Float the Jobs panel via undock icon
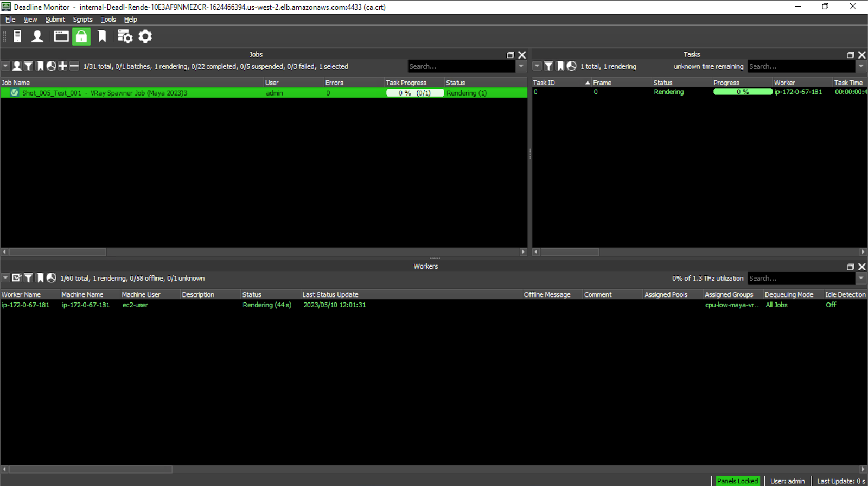Viewport: 868px width, 486px height. [x=510, y=55]
